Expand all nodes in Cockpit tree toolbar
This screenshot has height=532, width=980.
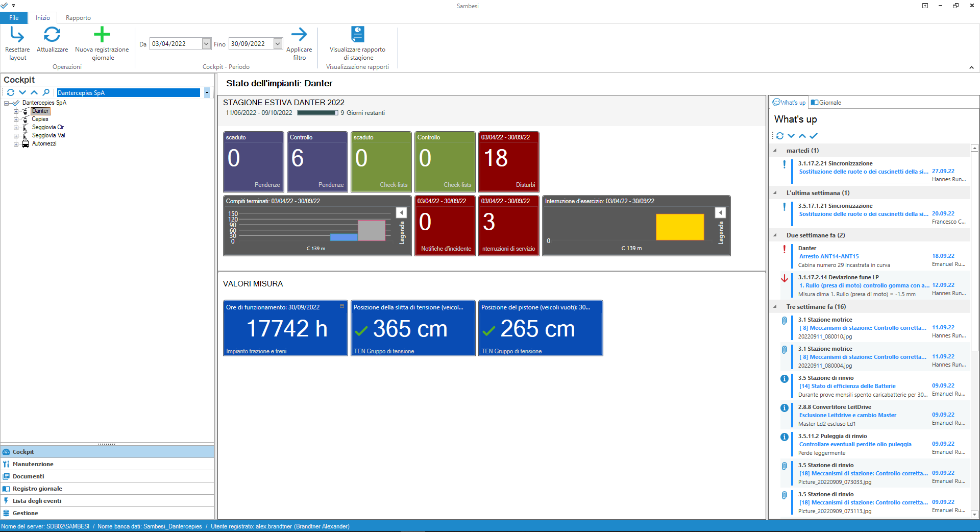22,92
